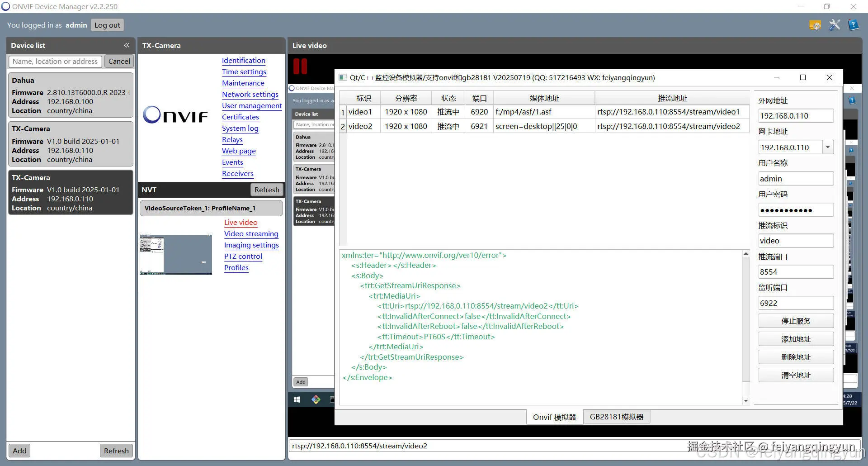Image resolution: width=868 pixels, height=466 pixels.
Task: Click the 用户密码 password field
Action: click(796, 210)
